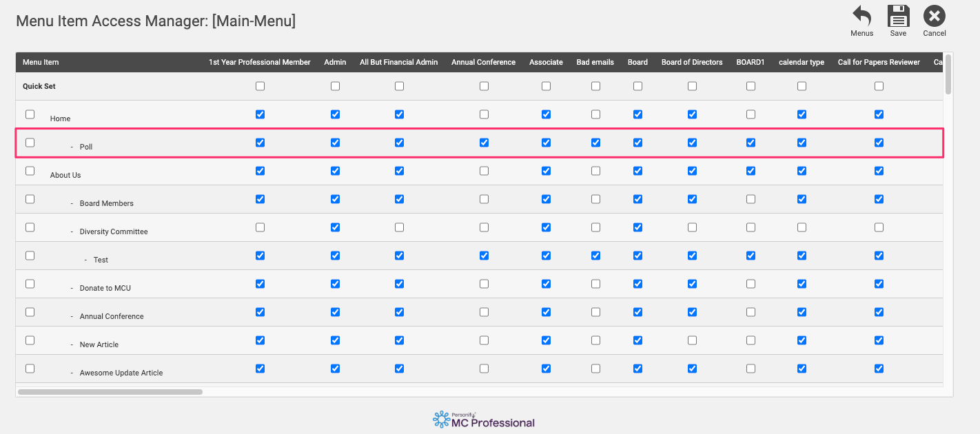Toggle the Quick Set checkbox for Admin column
This screenshot has width=980, height=434.
[x=335, y=85]
